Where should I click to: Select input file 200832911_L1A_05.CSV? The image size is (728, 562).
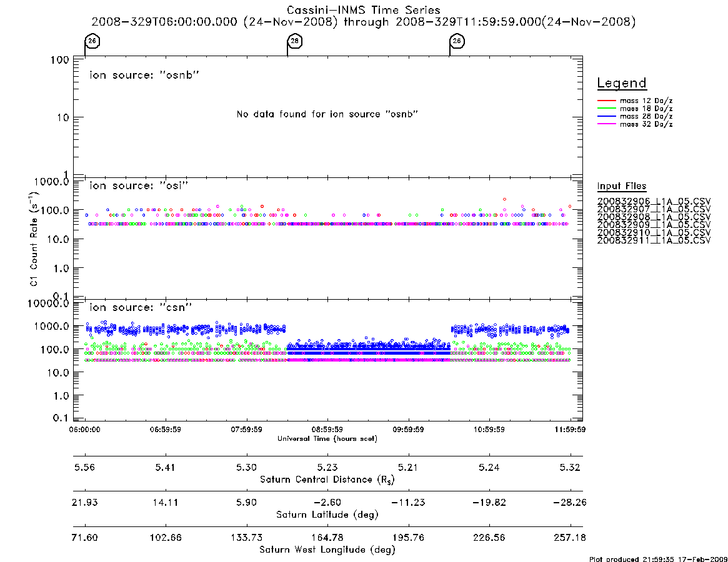point(654,240)
